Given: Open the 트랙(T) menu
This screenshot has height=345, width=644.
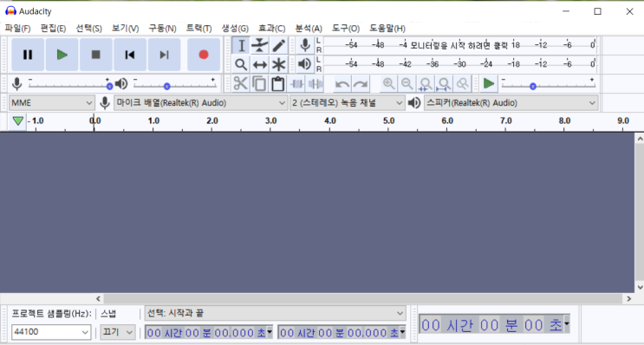Looking at the screenshot, I should point(198,29).
